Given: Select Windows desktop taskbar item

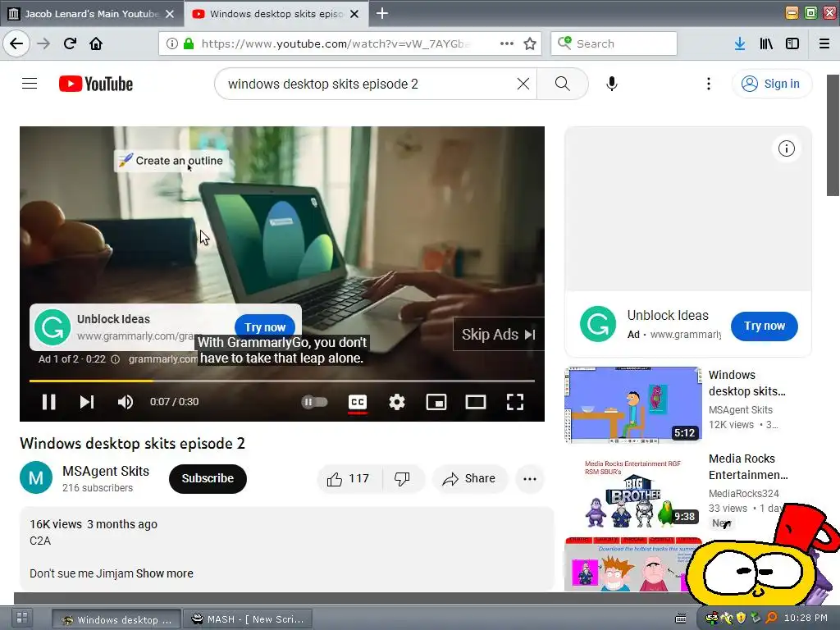Looking at the screenshot, I should tap(116, 619).
